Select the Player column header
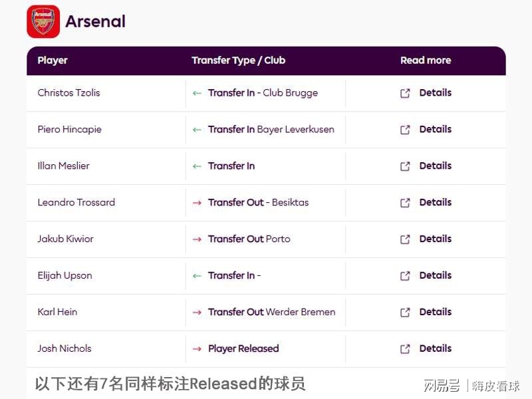Viewport: 532px width, 399px height. [x=53, y=61]
